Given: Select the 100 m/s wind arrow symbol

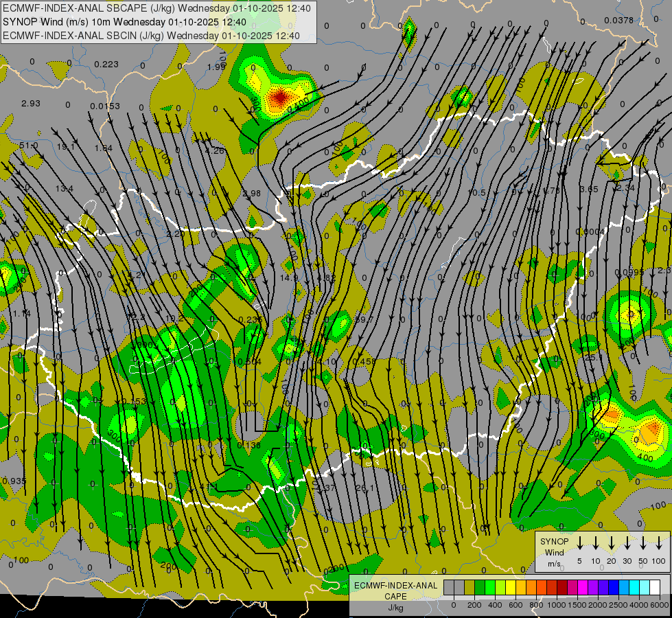Looking at the screenshot, I should click(659, 543).
